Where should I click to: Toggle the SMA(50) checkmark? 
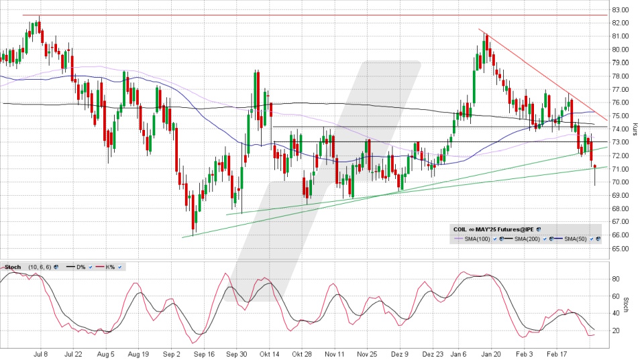(591, 239)
